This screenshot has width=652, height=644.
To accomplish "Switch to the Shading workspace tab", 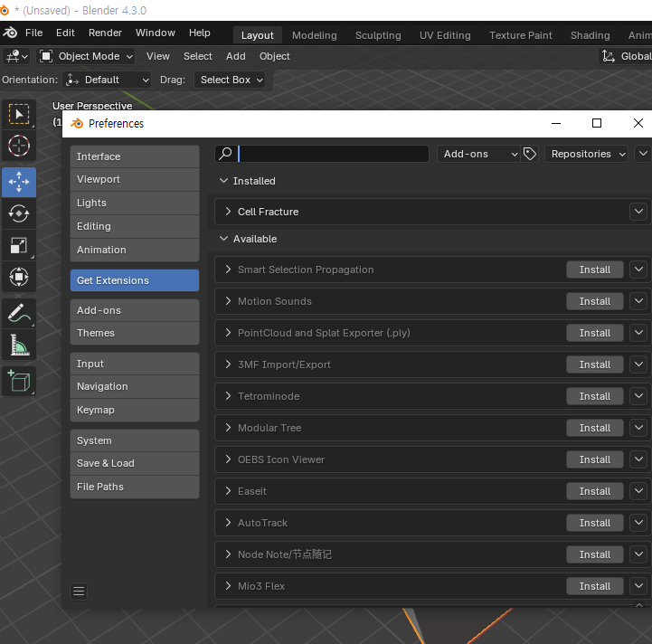I will [x=590, y=35].
